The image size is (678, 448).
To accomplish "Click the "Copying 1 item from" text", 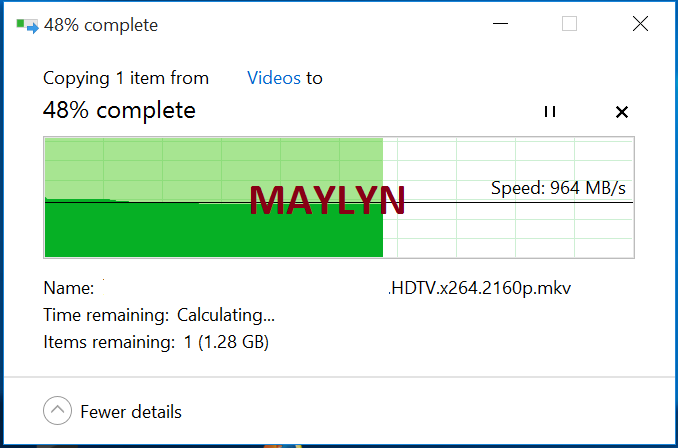I will (x=126, y=79).
